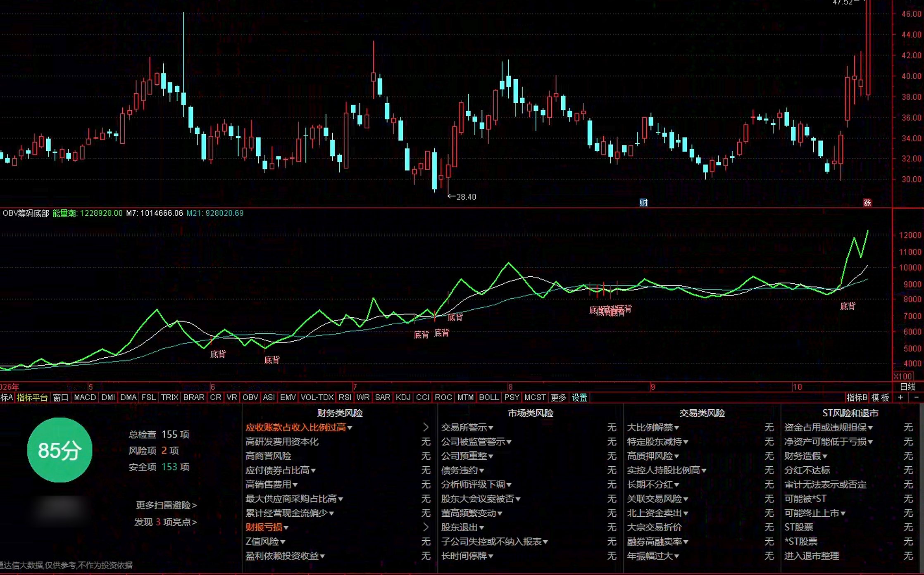The height and width of the screenshot is (575, 924).
Task: Click the ST风险和退市 column header
Action: [850, 413]
